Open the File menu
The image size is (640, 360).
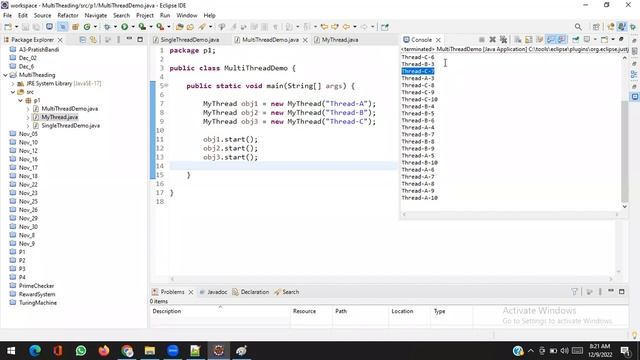click(x=7, y=16)
